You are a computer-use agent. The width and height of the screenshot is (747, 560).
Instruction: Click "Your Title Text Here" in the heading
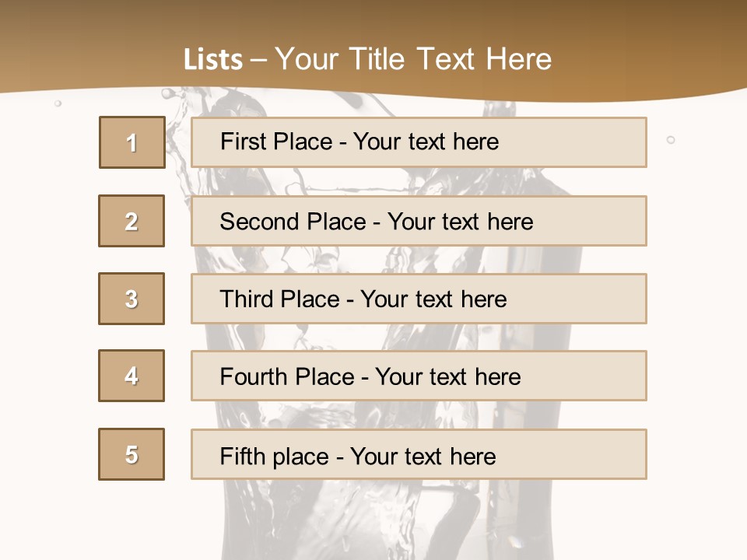413,59
